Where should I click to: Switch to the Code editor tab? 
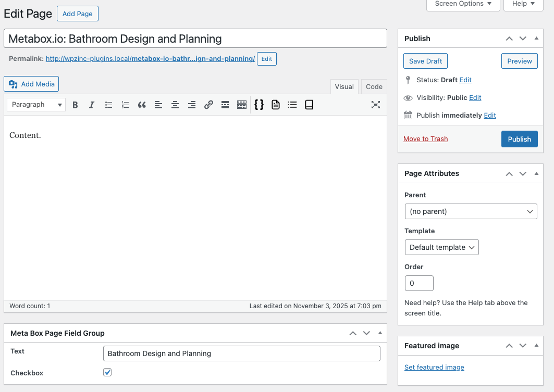click(374, 86)
